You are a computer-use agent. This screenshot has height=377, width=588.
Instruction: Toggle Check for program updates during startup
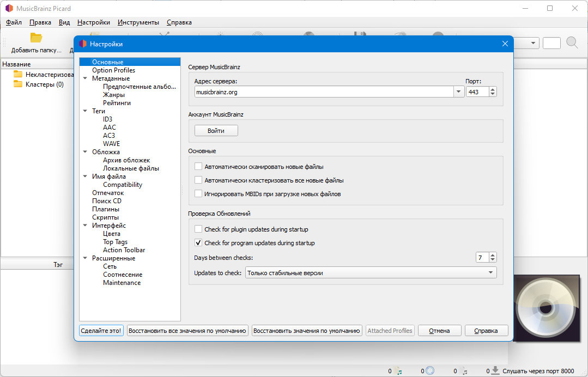click(x=198, y=242)
